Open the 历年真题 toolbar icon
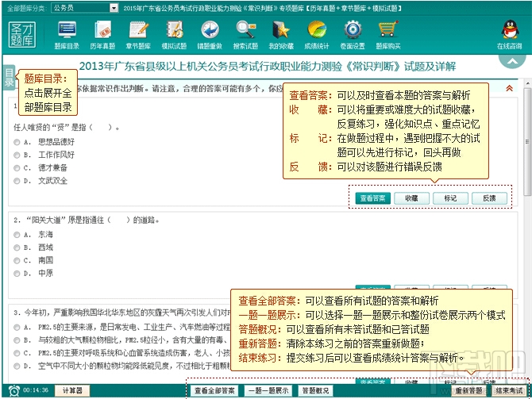The height and width of the screenshot is (399, 532). click(x=102, y=35)
